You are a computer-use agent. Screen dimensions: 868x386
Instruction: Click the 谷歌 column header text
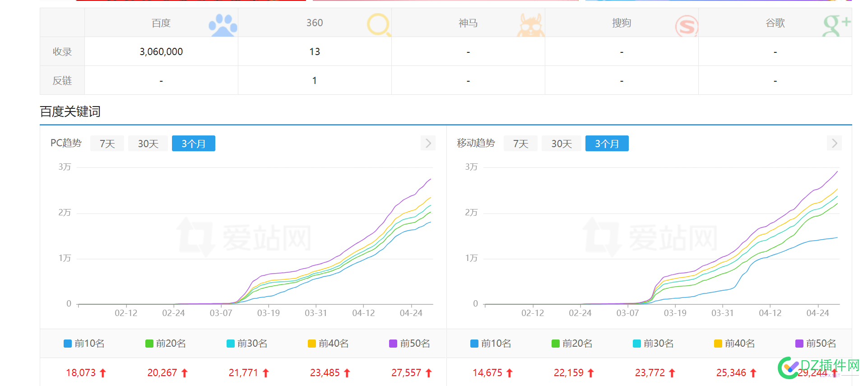[775, 23]
